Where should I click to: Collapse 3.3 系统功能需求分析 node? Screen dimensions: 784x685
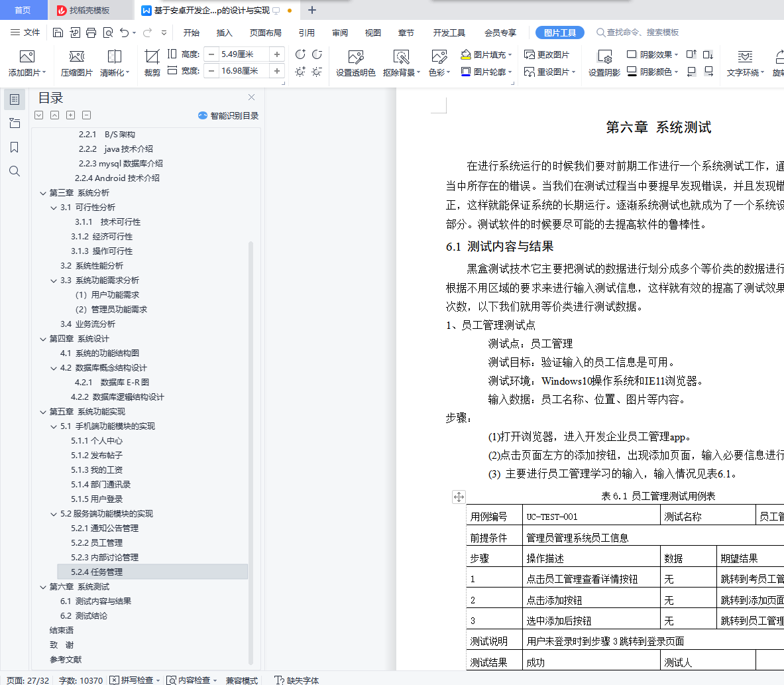(54, 280)
